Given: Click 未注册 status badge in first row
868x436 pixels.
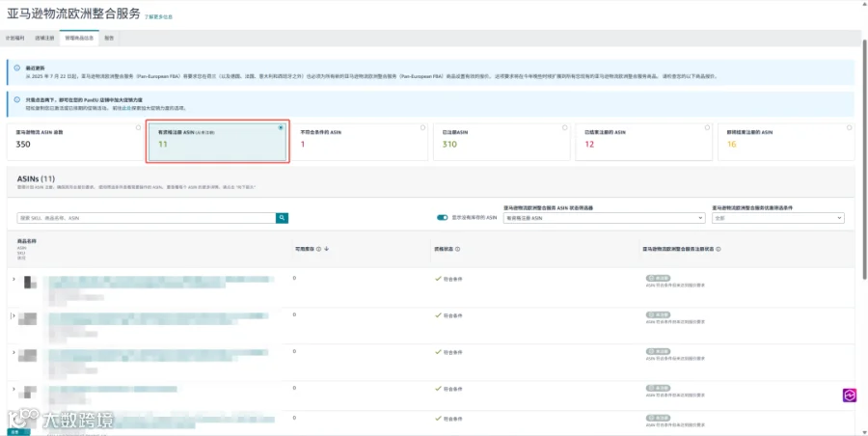Looking at the screenshot, I should (658, 278).
